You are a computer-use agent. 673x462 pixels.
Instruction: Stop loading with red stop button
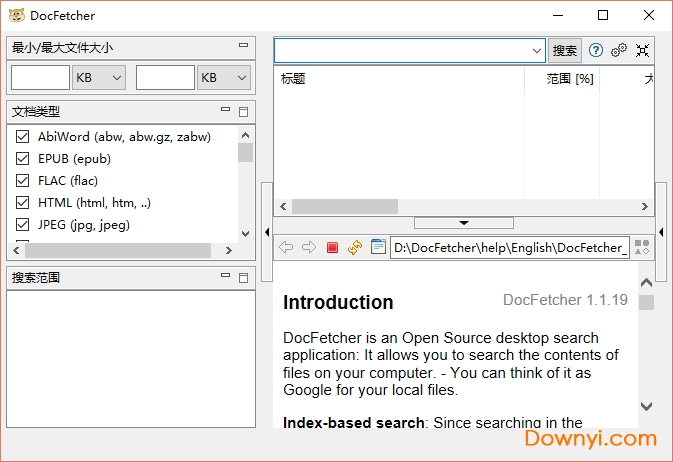pyautogui.click(x=332, y=247)
